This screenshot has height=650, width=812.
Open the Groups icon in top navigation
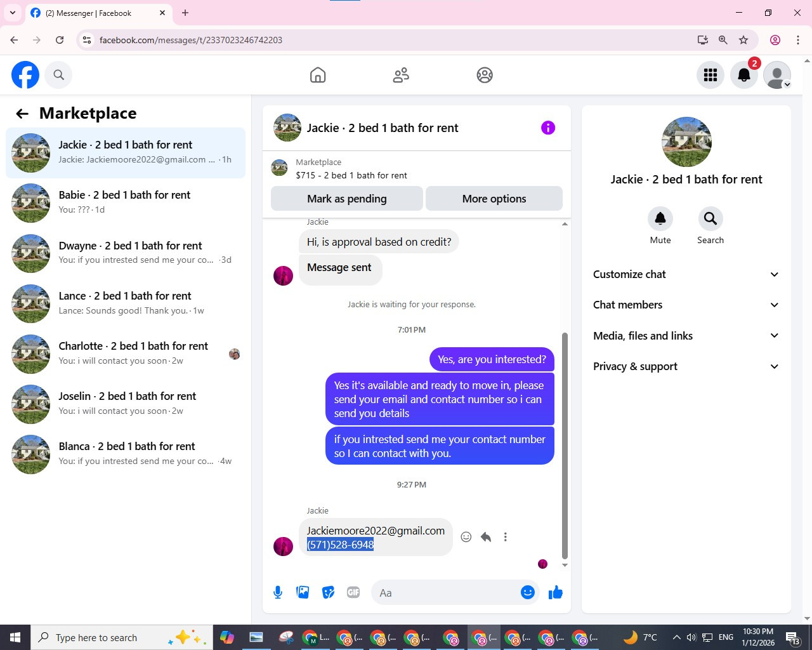click(485, 75)
